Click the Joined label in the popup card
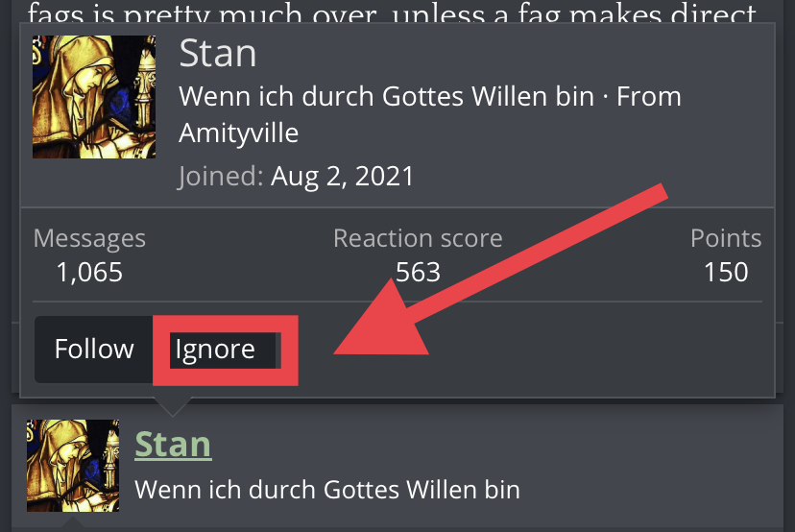 (221, 177)
